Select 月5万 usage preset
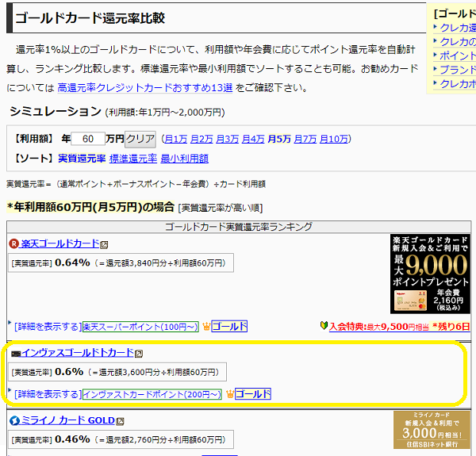Screen dimensions: 476x456 (x=279, y=139)
